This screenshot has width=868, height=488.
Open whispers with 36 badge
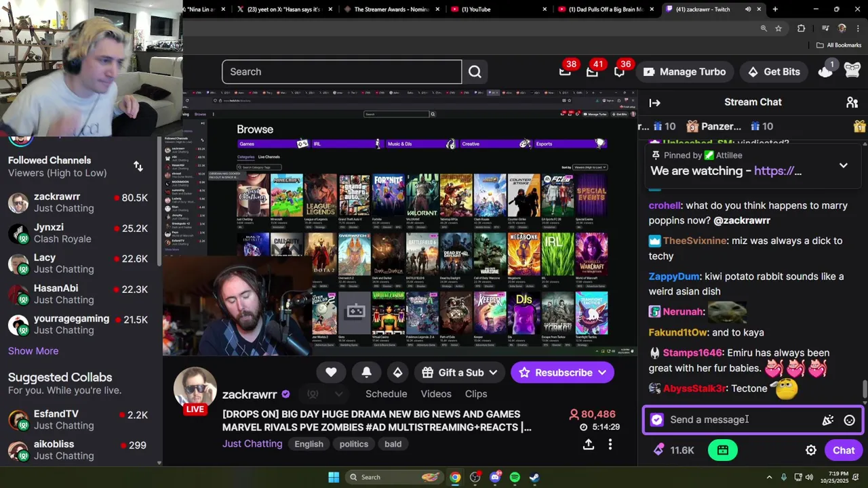coord(619,72)
